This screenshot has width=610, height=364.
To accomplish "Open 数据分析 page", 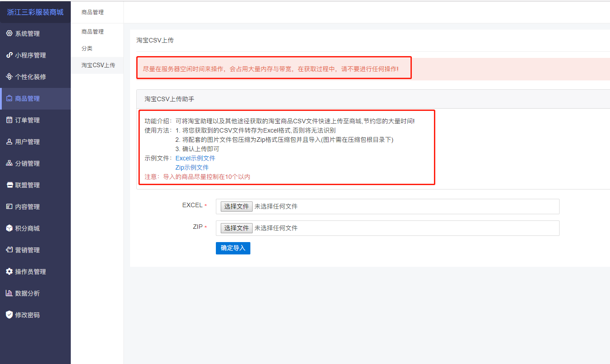I will (35, 293).
